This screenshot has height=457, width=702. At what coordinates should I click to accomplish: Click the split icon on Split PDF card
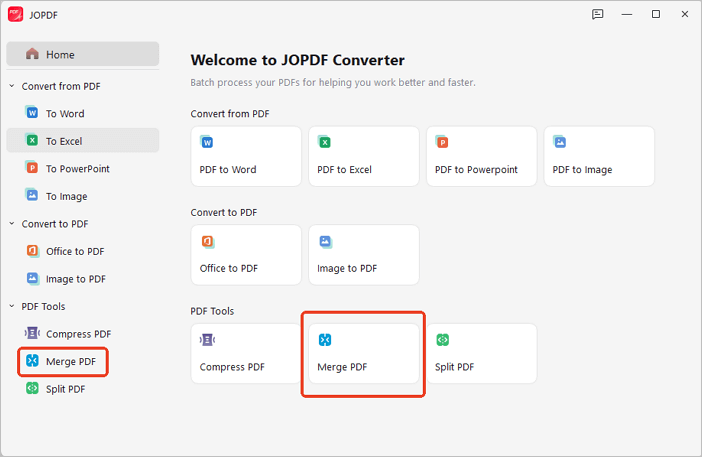[442, 340]
